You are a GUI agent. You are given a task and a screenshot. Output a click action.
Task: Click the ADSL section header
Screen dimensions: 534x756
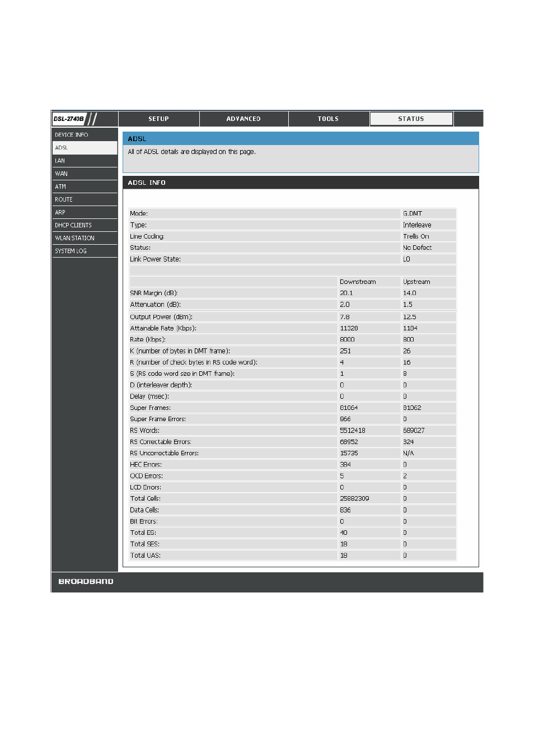pyautogui.click(x=301, y=139)
